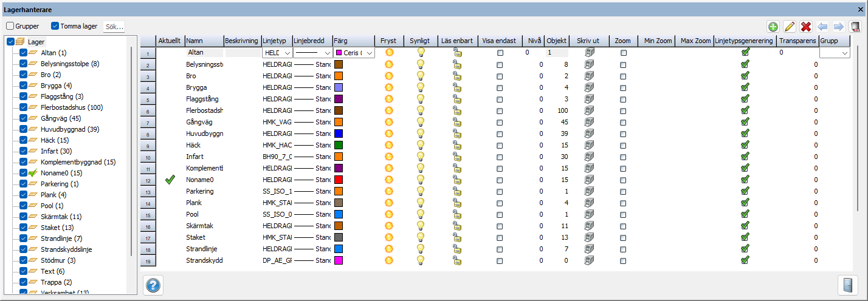Click the help question mark icon
868x301 pixels.
point(153,285)
